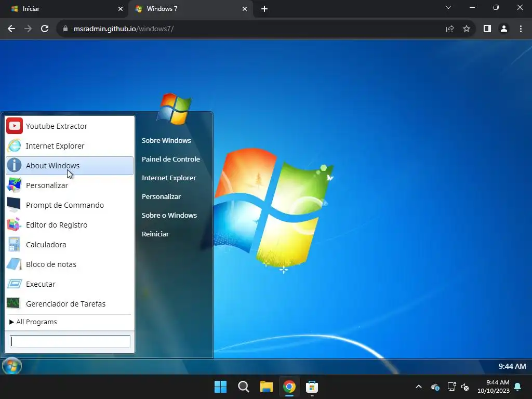Select Sobre o Windows entry

pyautogui.click(x=169, y=215)
